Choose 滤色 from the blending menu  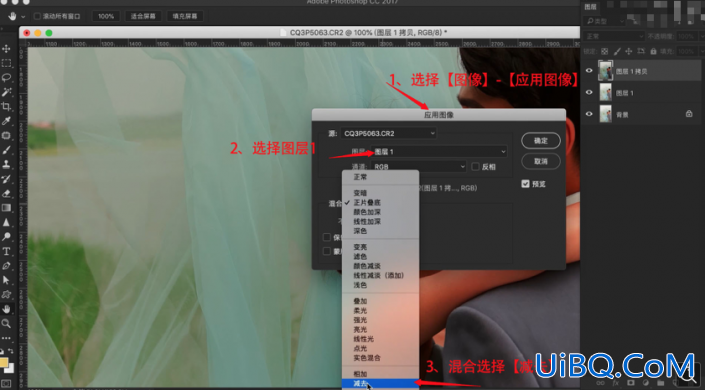(x=380, y=256)
